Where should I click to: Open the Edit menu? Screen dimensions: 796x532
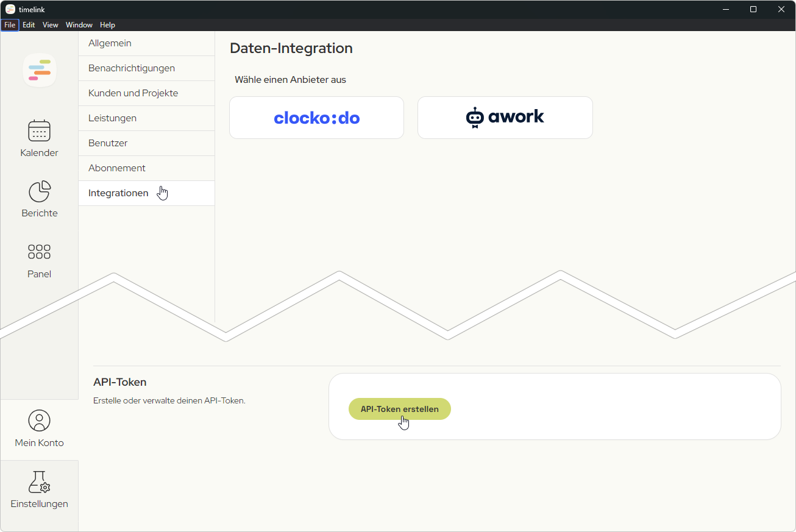point(28,25)
